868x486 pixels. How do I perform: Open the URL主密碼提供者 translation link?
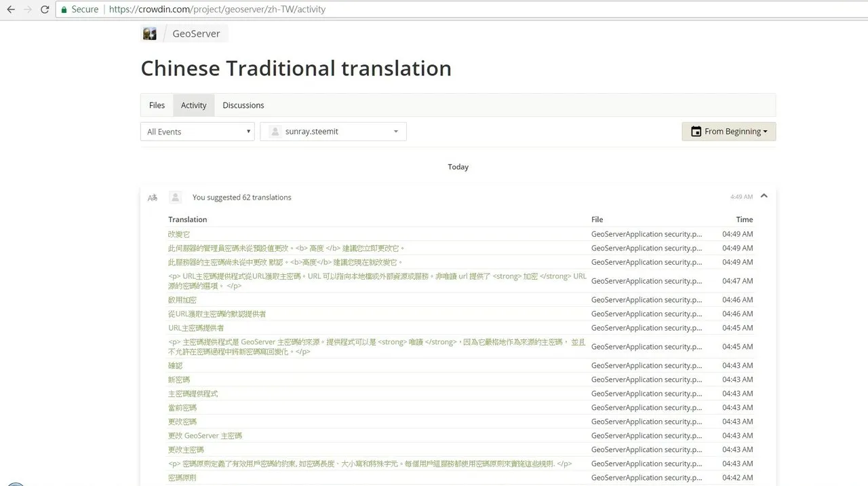point(196,328)
